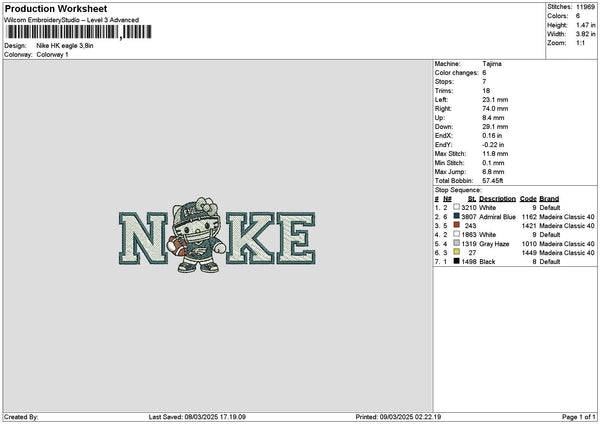Pick the orange swatch for thread 1421
The image size is (600, 424).
coord(457,225)
